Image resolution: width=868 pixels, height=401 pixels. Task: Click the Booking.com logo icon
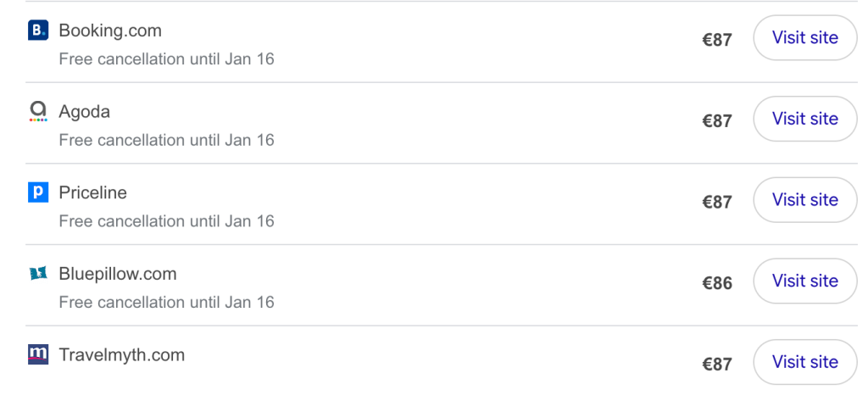point(38,31)
